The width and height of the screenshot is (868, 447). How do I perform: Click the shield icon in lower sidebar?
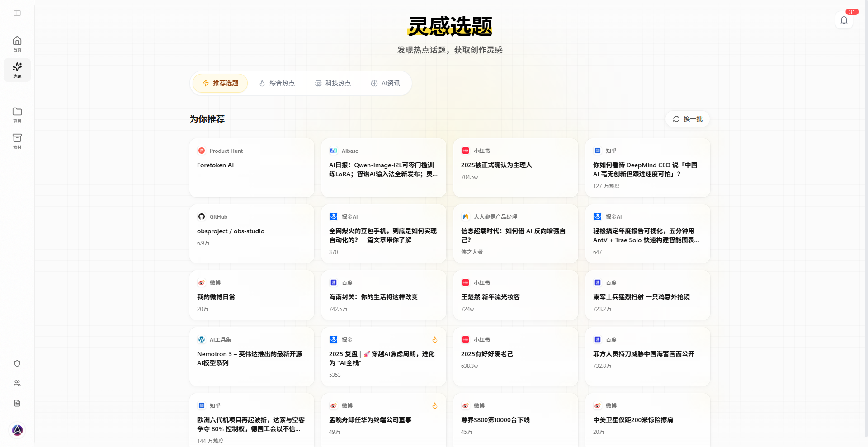click(17, 363)
